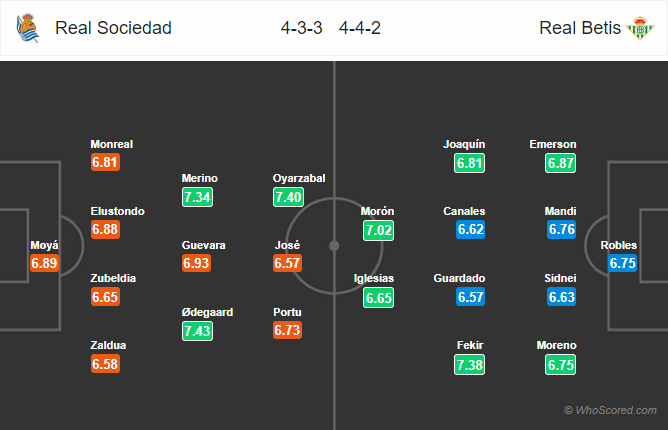The image size is (668, 430).
Task: Click Morón's 7.02 rating badge
Action: tap(378, 231)
